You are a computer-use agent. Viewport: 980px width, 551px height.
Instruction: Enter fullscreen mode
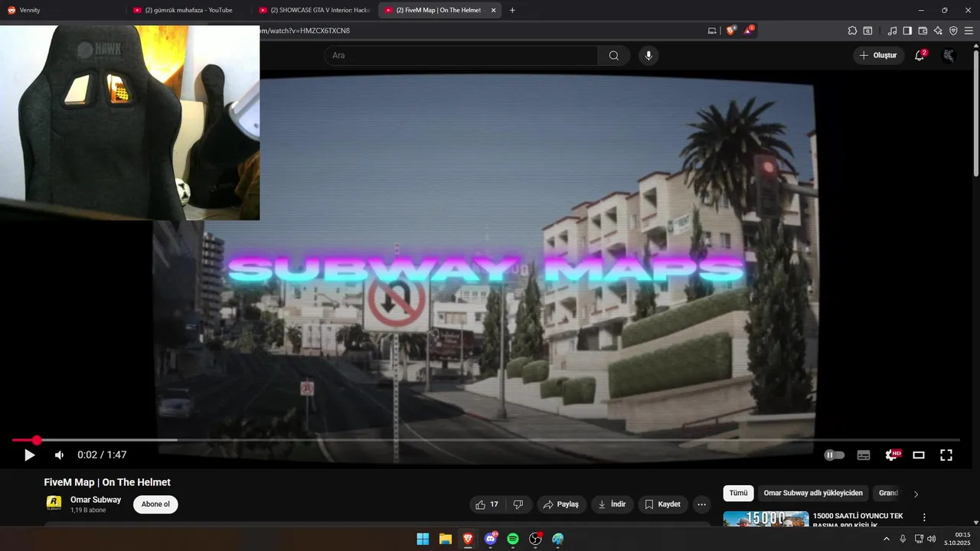point(946,455)
